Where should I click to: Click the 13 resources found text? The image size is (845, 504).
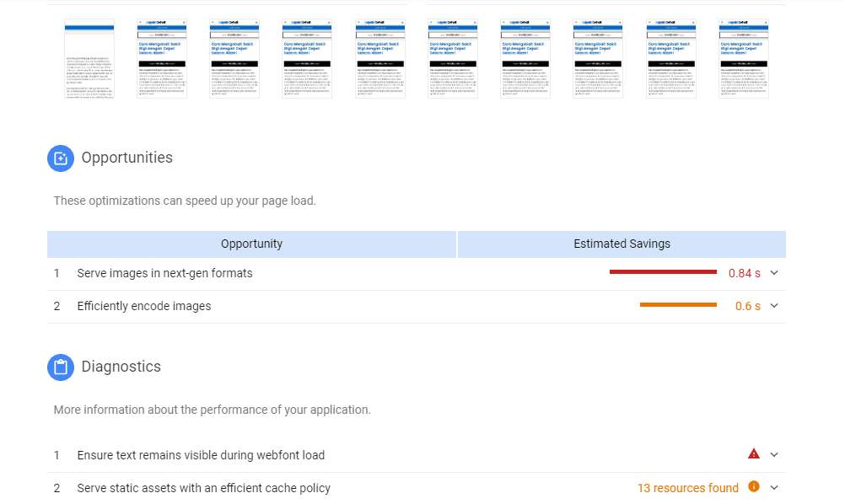click(687, 488)
